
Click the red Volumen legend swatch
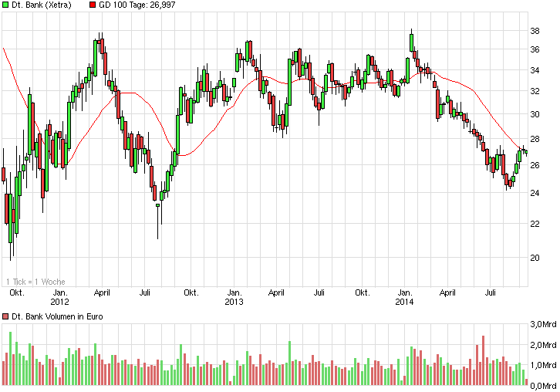point(5,316)
